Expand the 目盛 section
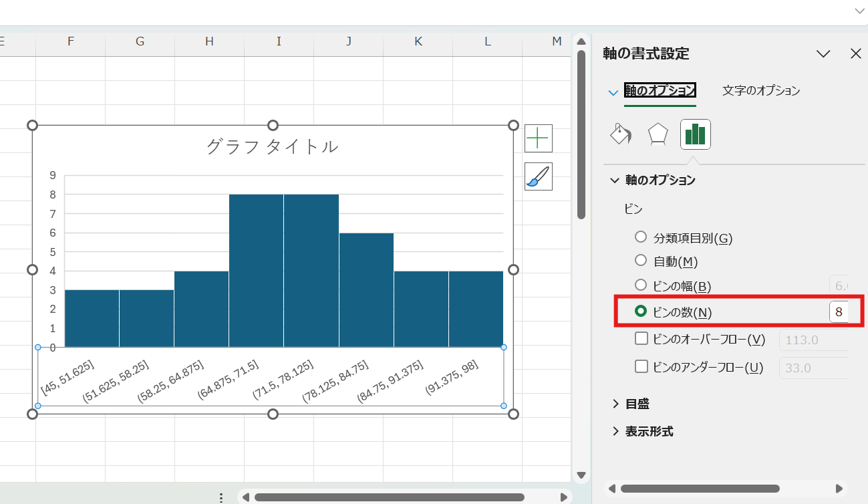This screenshot has height=504, width=868. 637,404
